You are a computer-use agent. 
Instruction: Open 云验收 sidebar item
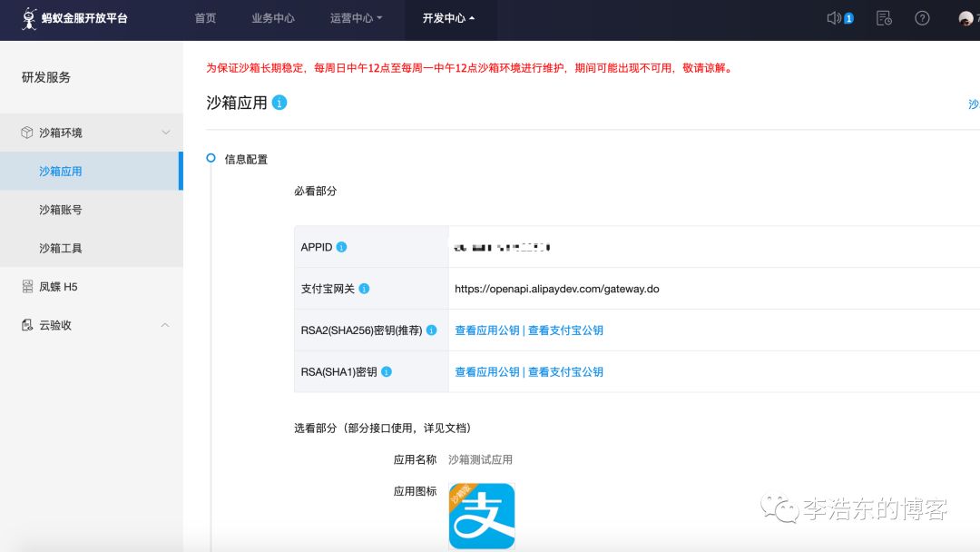point(92,325)
